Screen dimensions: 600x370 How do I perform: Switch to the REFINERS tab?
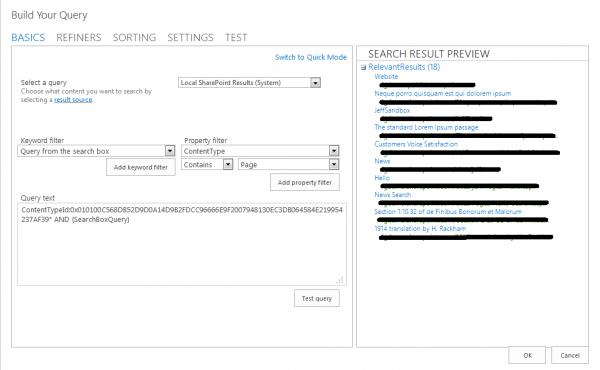point(79,37)
